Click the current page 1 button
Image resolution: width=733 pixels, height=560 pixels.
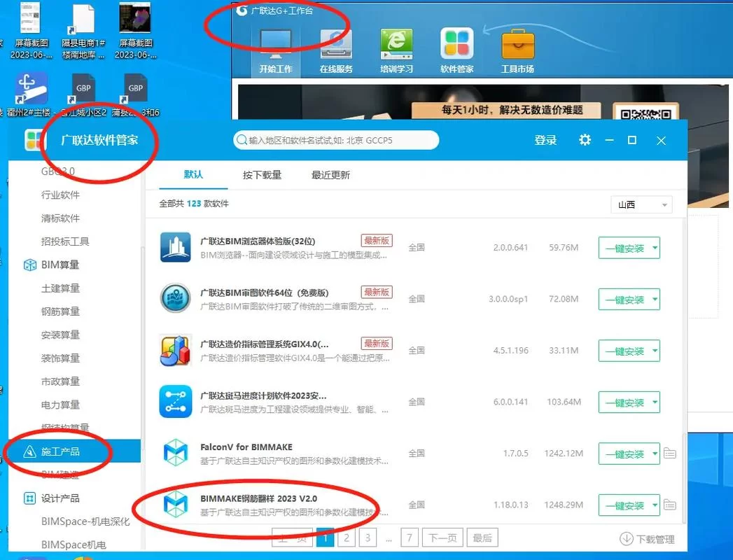pos(326,538)
